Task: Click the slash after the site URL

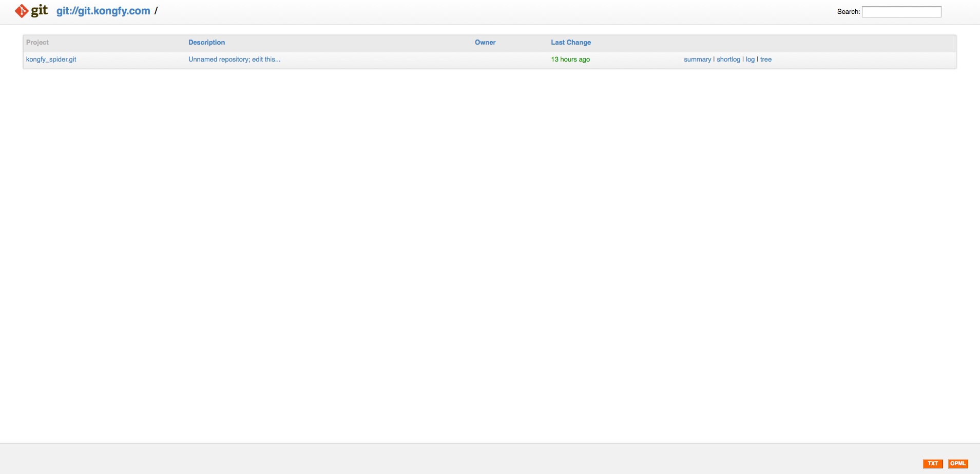Action: point(156,11)
